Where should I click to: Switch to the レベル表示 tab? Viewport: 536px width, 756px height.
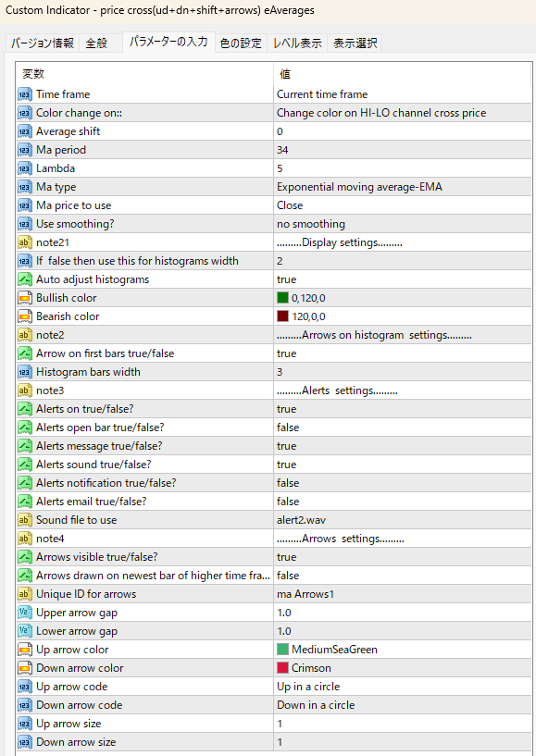(297, 43)
